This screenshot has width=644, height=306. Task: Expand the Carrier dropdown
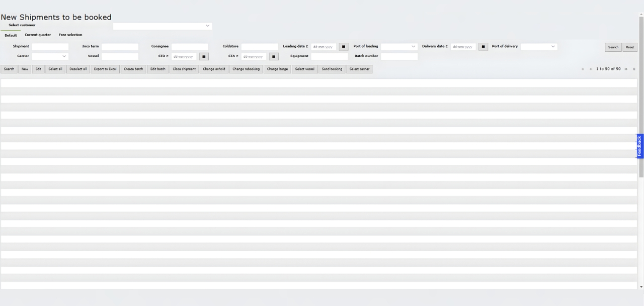[x=63, y=56]
